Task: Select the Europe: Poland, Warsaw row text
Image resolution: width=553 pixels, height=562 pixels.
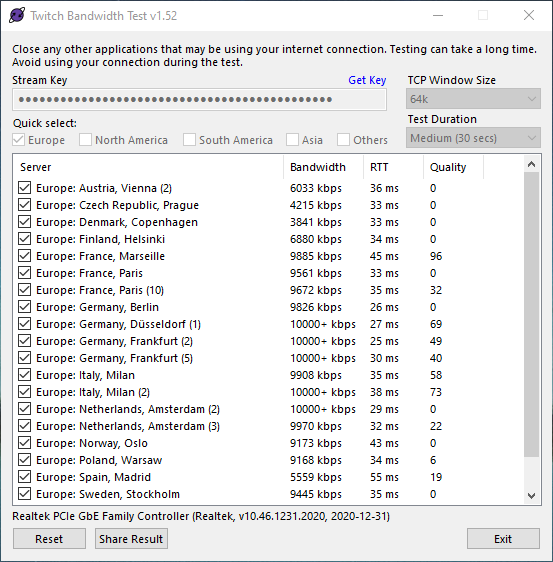Action: [x=99, y=460]
